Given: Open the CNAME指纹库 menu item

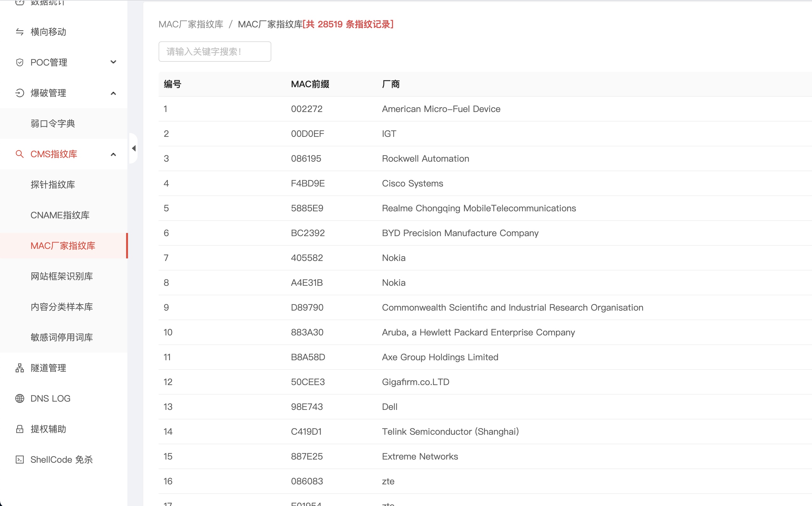Looking at the screenshot, I should pos(60,215).
